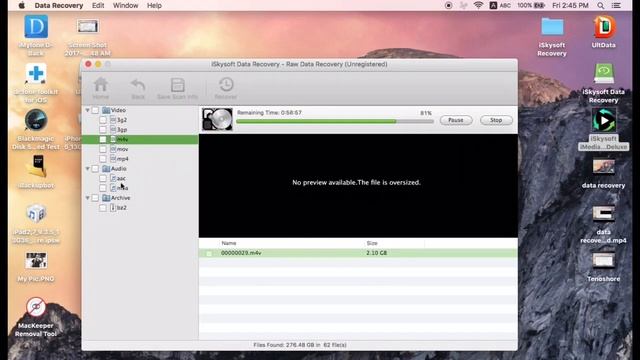
Task: Stop the scan
Action: (x=496, y=120)
